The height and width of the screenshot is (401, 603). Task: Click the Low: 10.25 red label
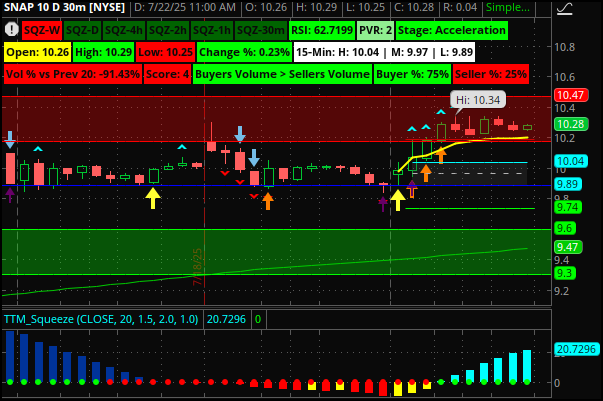165,52
